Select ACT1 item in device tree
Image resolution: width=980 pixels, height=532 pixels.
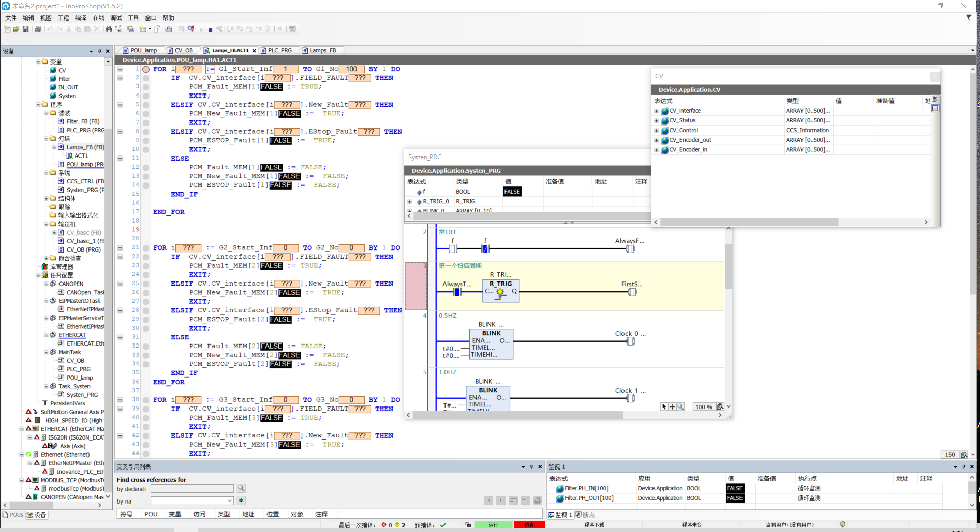[x=81, y=156]
